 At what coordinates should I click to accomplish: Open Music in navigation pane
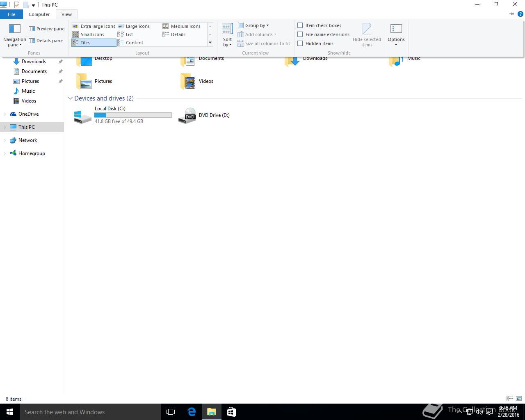28,91
